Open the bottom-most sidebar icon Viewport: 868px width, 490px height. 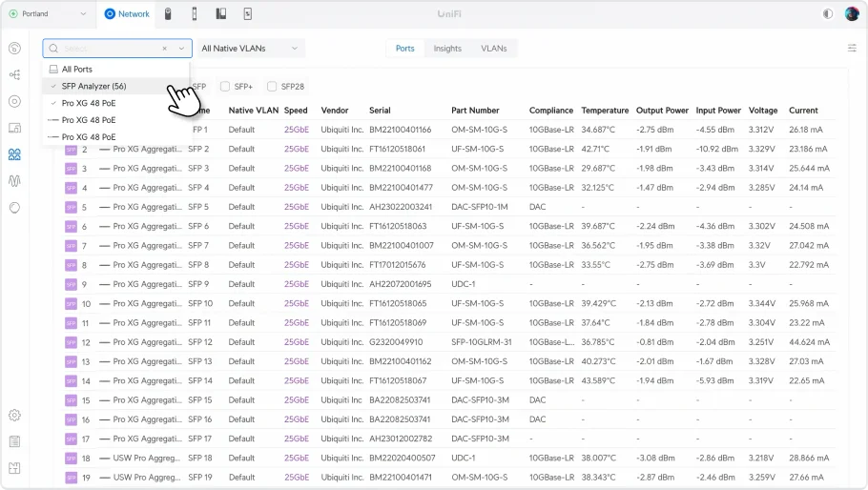(x=15, y=468)
